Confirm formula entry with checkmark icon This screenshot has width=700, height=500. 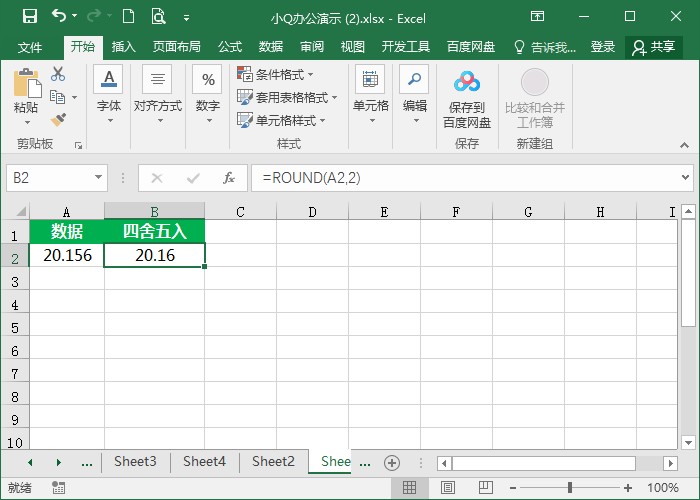click(x=193, y=178)
